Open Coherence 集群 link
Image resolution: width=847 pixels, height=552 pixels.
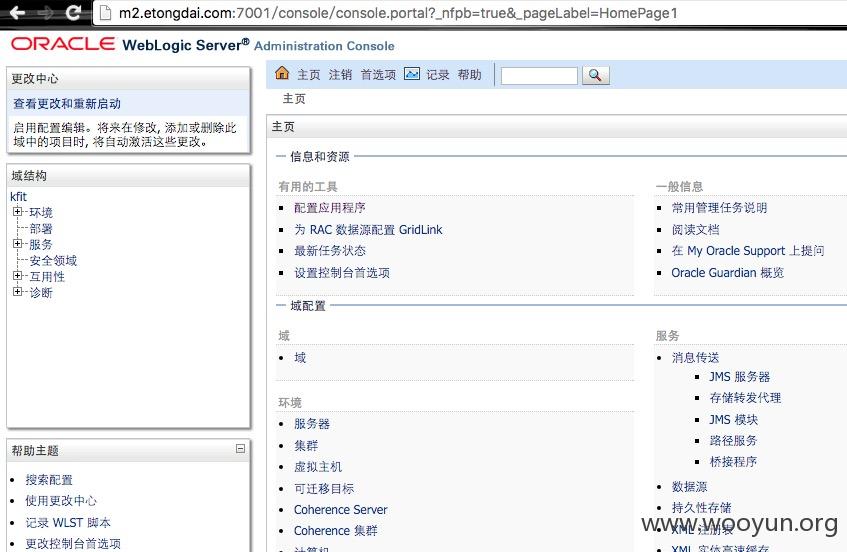335,530
